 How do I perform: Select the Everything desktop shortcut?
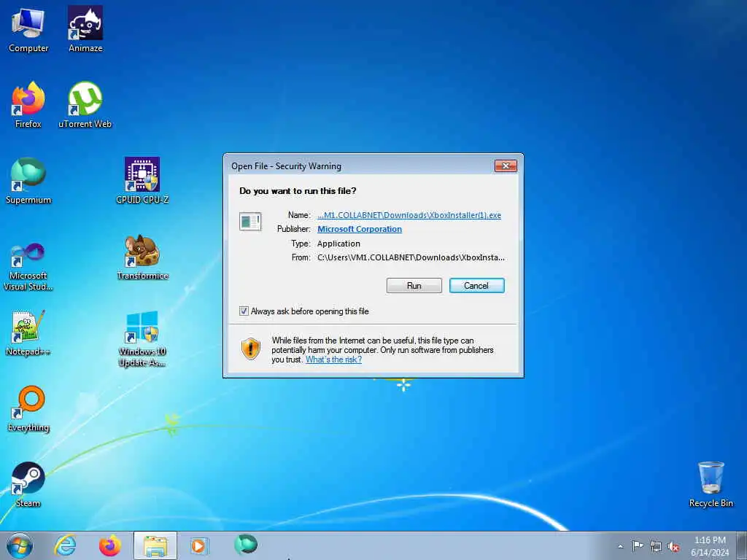point(28,409)
